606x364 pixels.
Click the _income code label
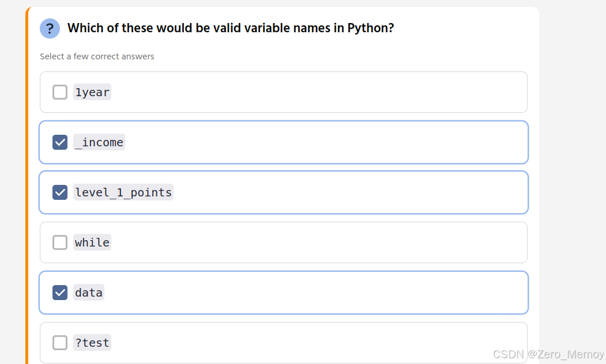[x=99, y=142]
